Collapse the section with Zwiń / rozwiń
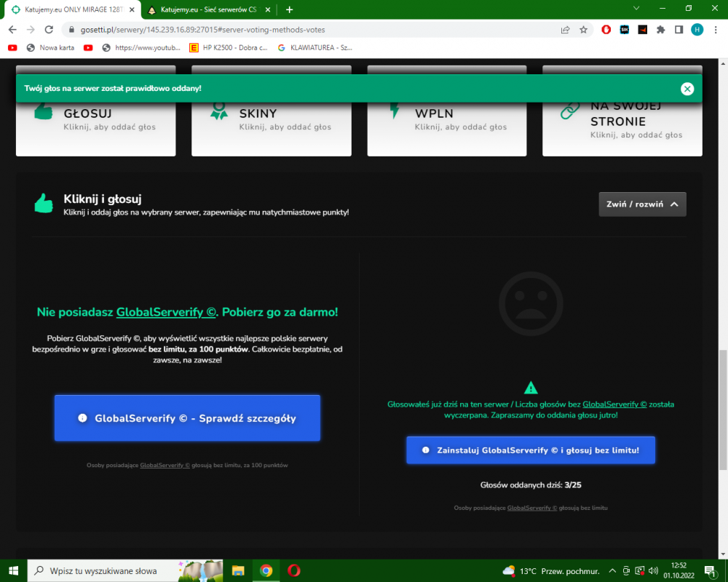 pos(642,204)
